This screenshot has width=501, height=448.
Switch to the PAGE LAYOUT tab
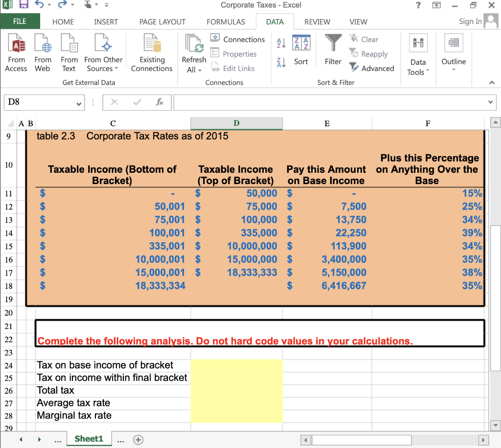coord(162,22)
